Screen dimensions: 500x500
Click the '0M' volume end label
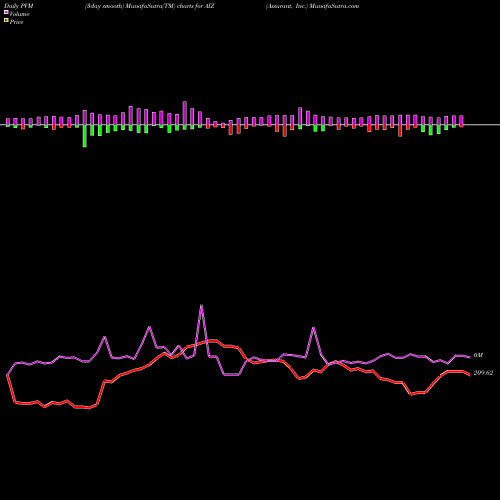click(x=478, y=356)
